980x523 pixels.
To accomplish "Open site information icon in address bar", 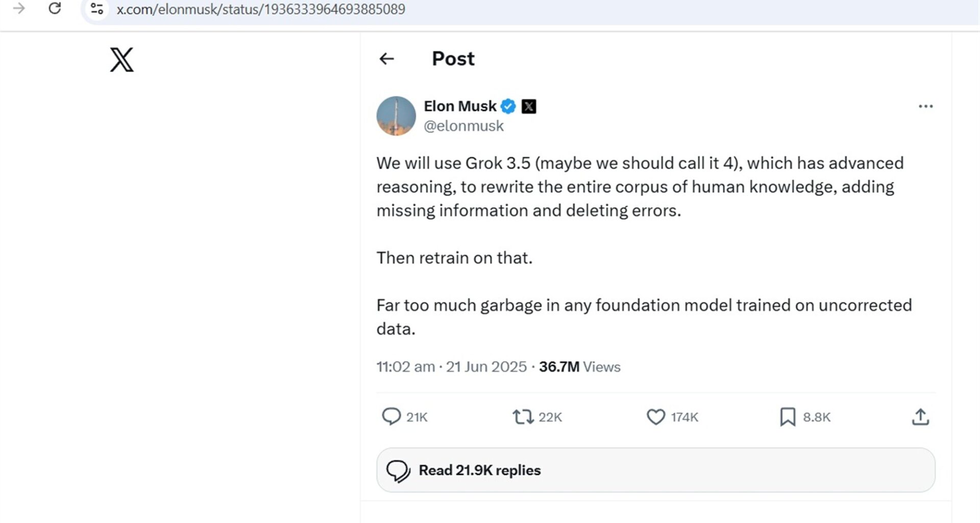I will [96, 9].
